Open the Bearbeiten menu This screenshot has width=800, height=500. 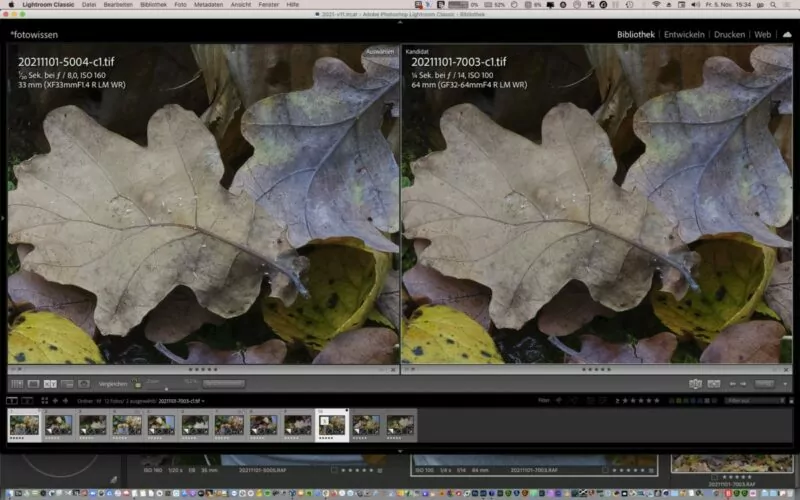pyautogui.click(x=118, y=5)
